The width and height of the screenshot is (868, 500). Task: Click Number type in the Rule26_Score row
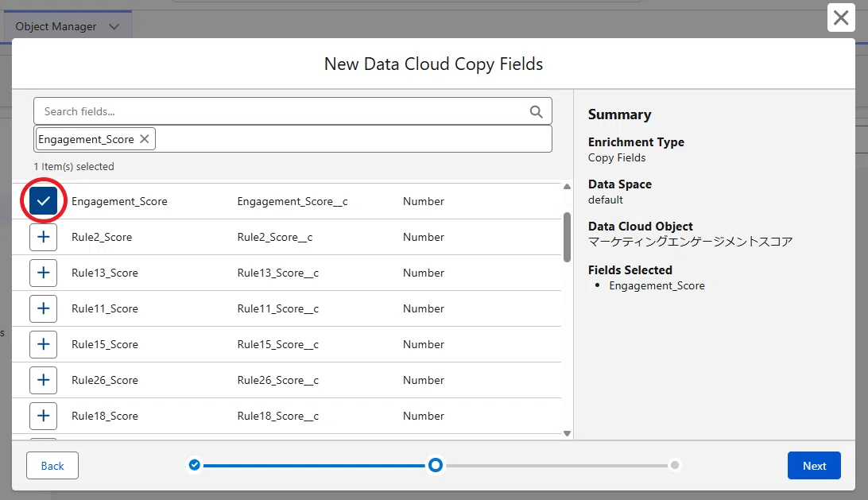[424, 381]
